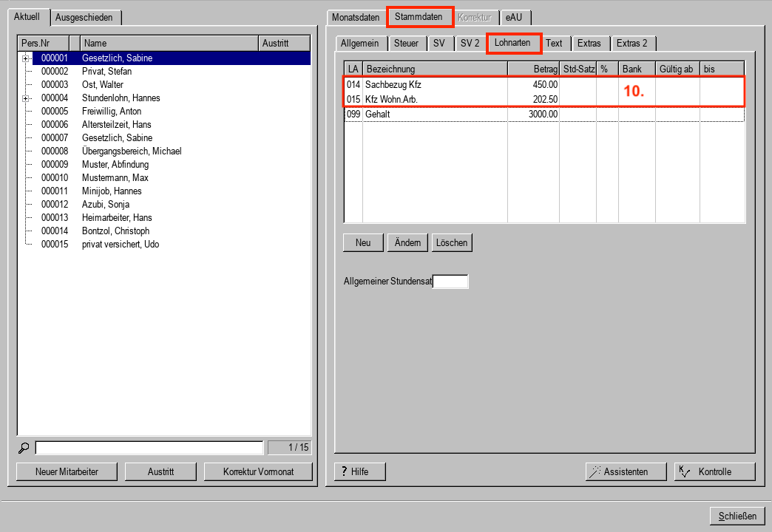
Task: Expand employee 000001 tree node
Action: pos(27,58)
